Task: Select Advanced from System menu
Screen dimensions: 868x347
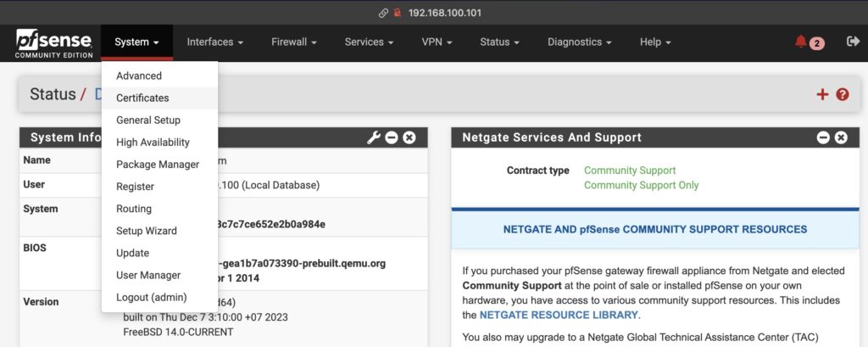Action: pos(159,76)
